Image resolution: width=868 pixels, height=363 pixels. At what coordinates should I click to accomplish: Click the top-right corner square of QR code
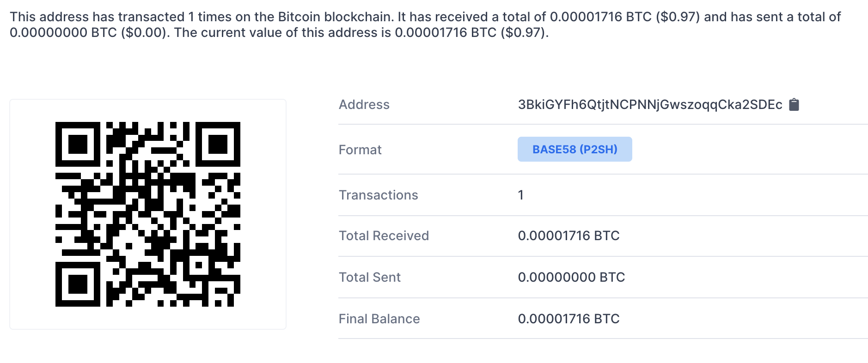pyautogui.click(x=218, y=144)
